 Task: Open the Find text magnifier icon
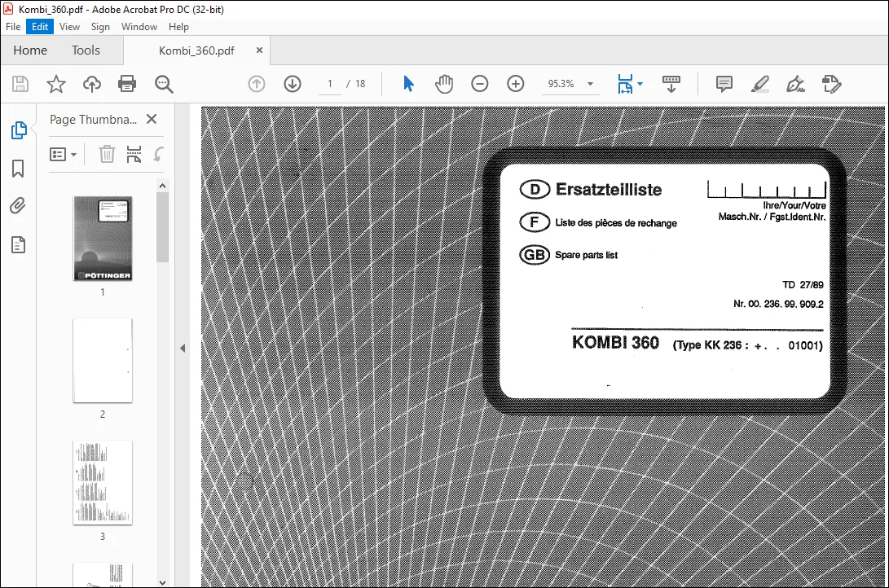164,84
